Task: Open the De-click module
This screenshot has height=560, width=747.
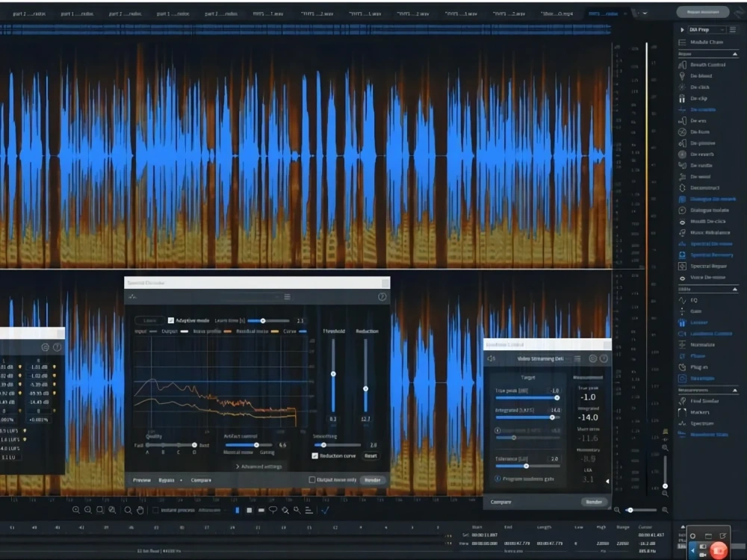Action: 694,87
